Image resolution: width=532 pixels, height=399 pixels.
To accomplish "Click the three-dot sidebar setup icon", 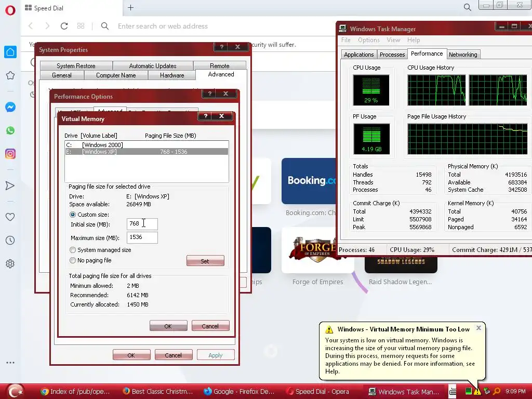I will [10, 363].
